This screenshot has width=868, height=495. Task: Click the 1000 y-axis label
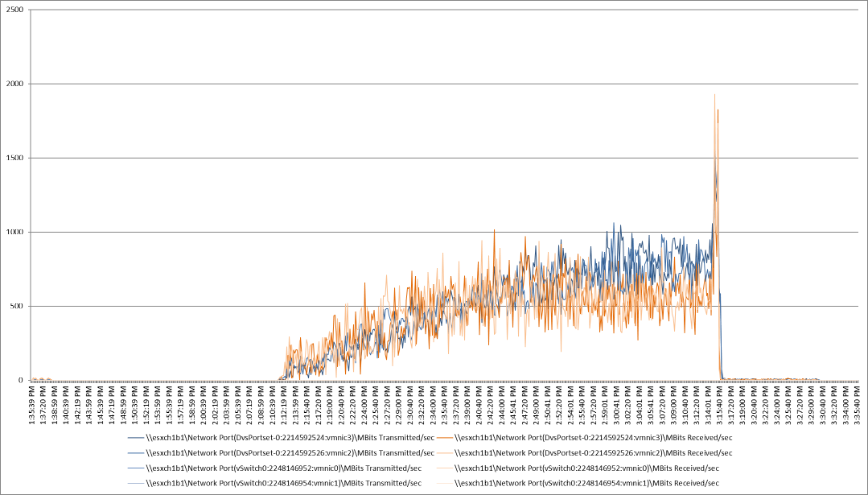click(15, 233)
